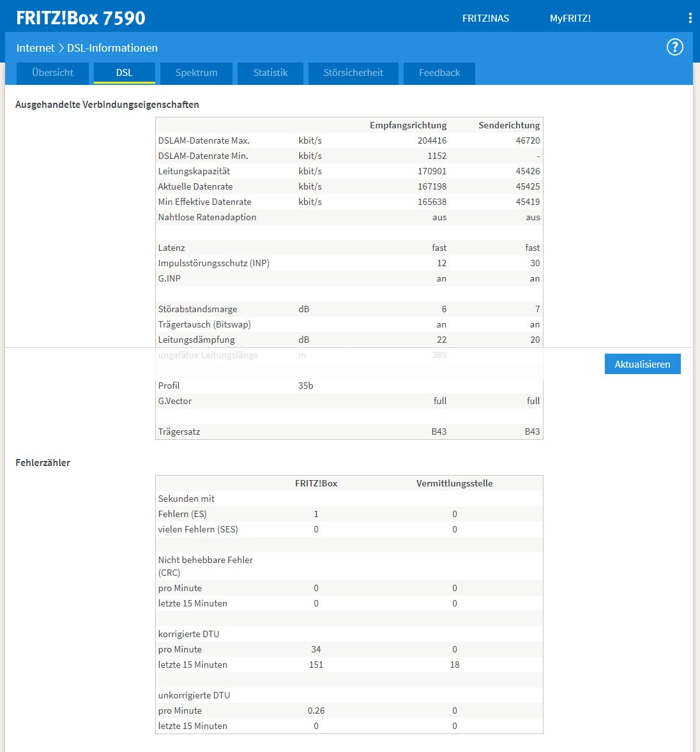Open the three-dot overflow menu

coord(690,19)
